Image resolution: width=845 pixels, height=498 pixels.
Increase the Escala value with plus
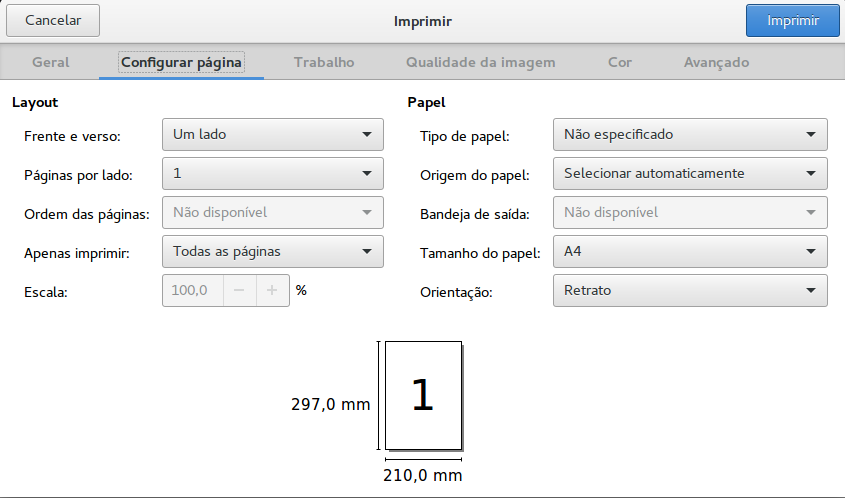[272, 290]
